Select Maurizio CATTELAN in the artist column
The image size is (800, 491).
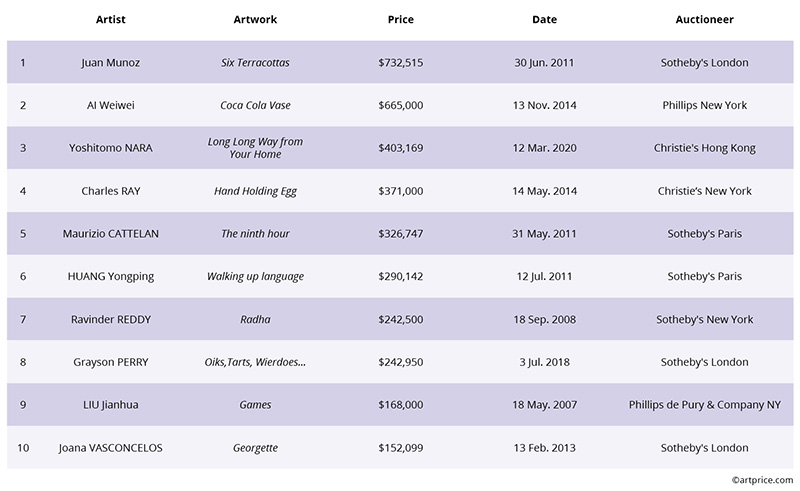(x=110, y=234)
